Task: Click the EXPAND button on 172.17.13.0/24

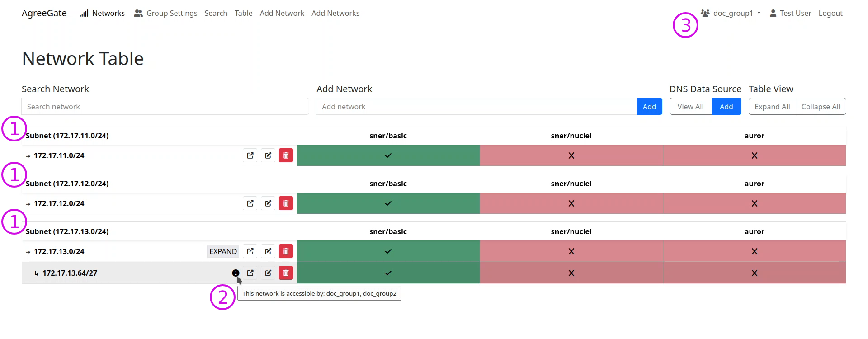Action: pos(223,251)
